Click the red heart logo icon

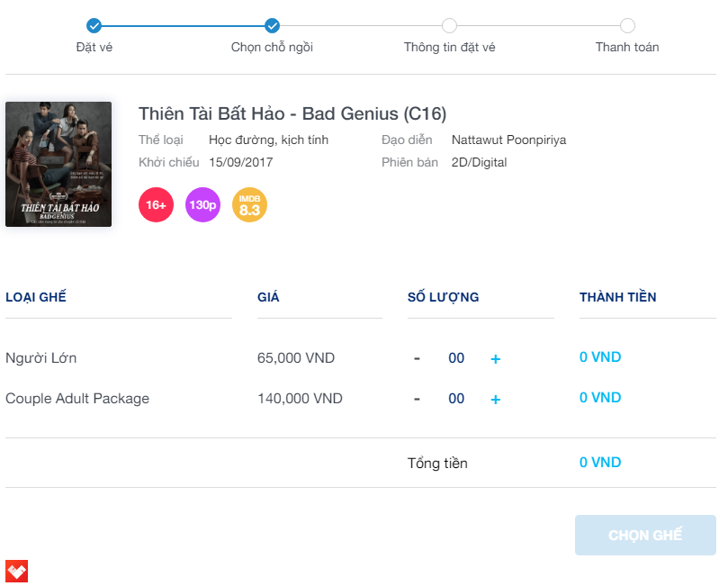click(x=16, y=570)
